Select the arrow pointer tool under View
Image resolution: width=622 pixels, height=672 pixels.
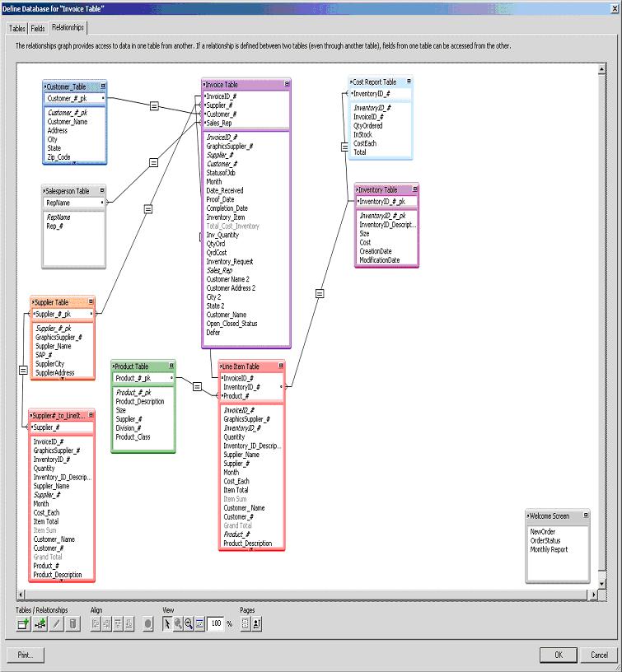[x=166, y=624]
